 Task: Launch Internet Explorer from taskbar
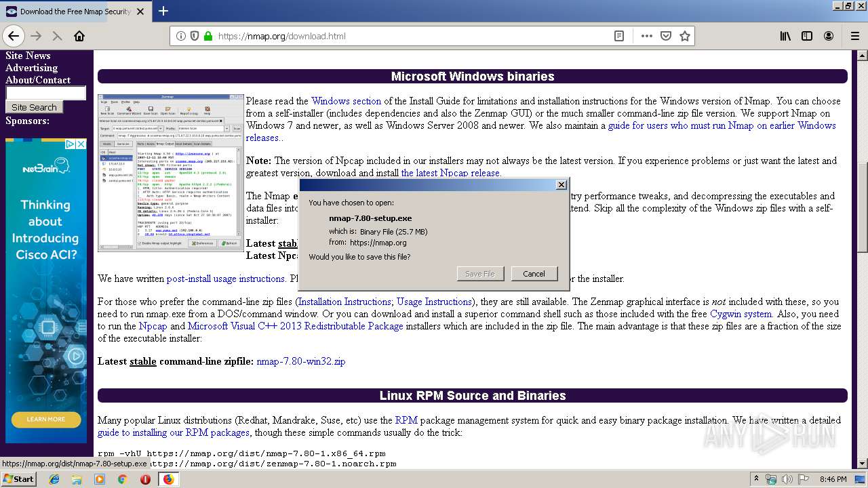[54, 479]
